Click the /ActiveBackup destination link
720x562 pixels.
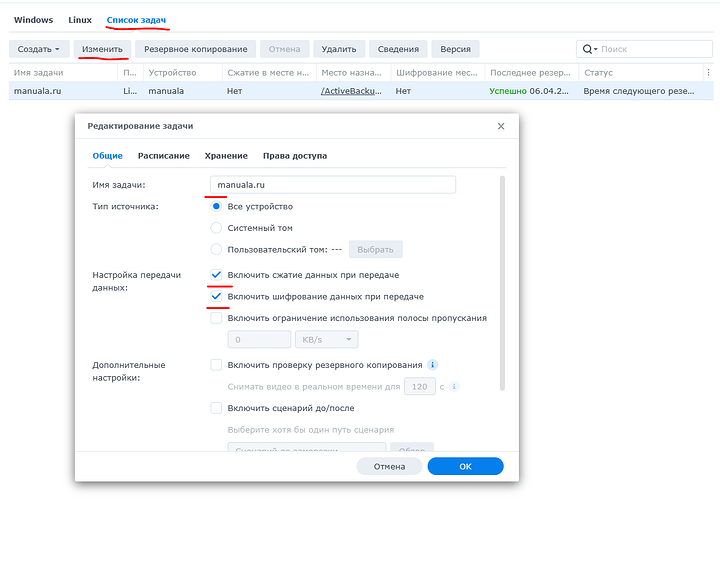tap(351, 91)
